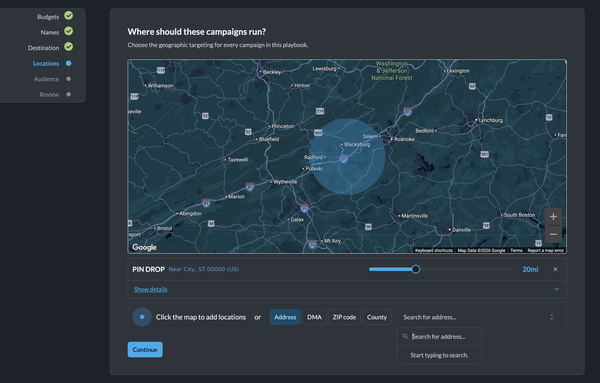Click the Martinsville label on the map
Screen dimensions: 600x383
coord(414,216)
